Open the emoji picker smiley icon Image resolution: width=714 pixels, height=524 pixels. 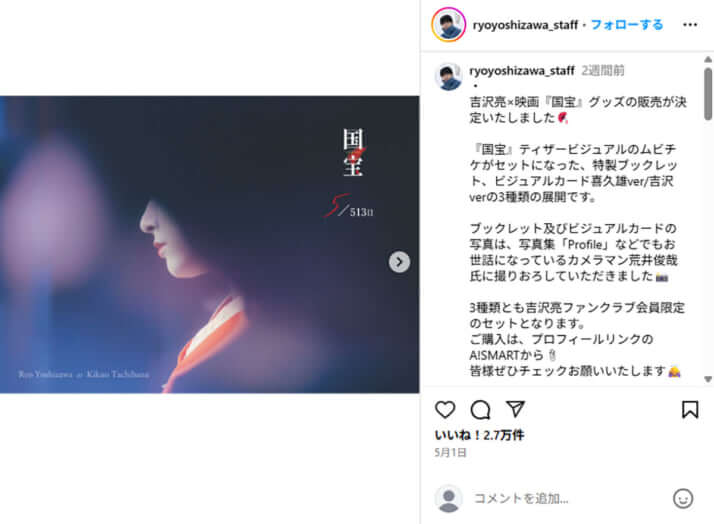(x=683, y=499)
